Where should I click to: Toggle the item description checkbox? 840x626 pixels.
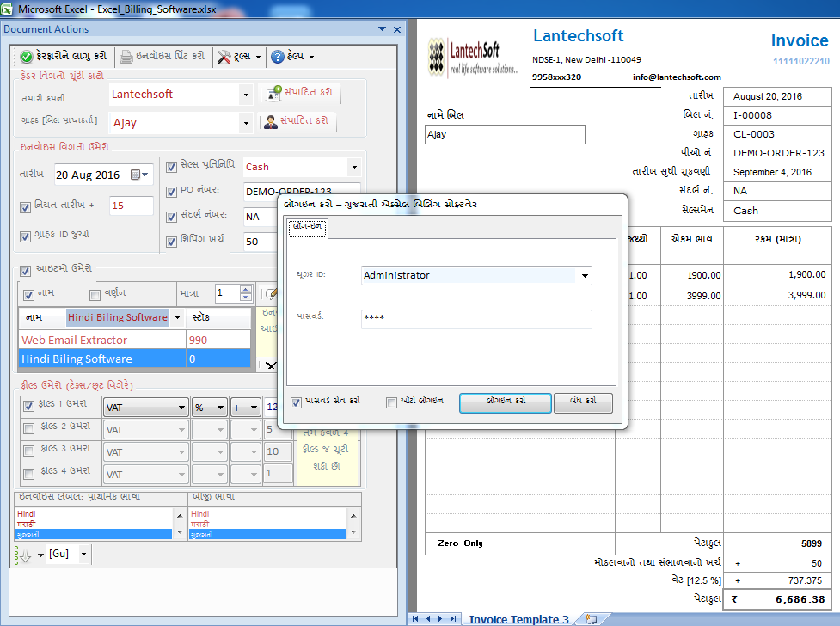tap(95, 295)
